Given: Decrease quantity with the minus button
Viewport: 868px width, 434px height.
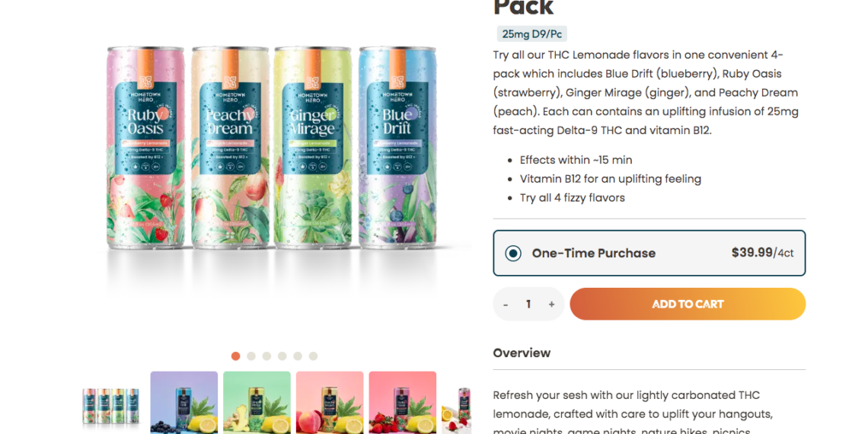Looking at the screenshot, I should 506,305.
